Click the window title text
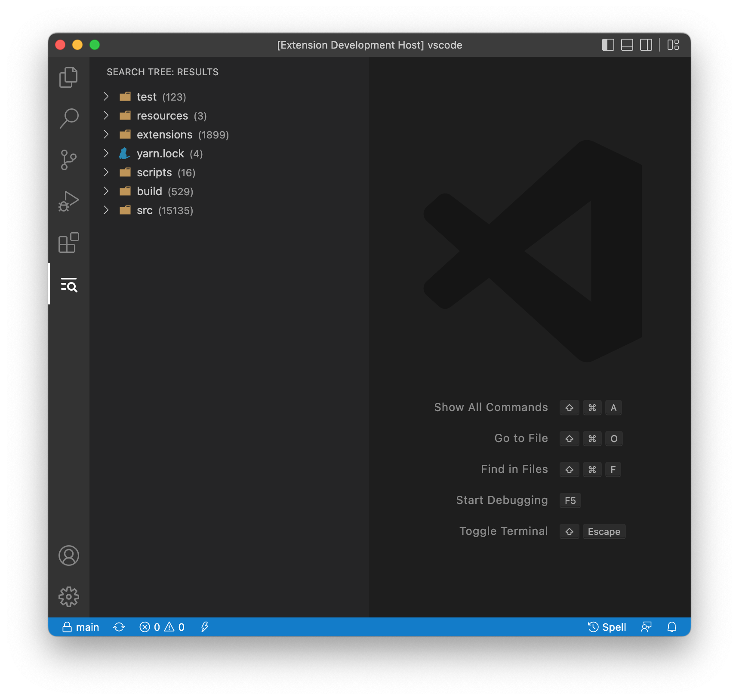 (369, 45)
